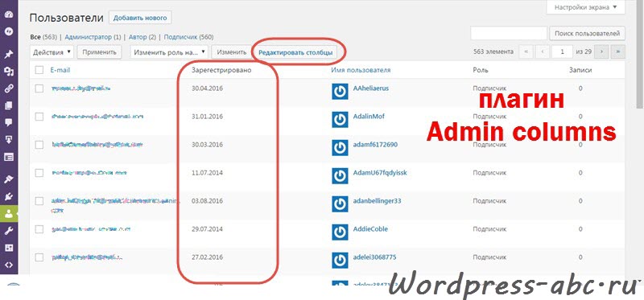Sort by the Имя пользователя column header
The height and width of the screenshot is (300, 644).
pyautogui.click(x=361, y=70)
